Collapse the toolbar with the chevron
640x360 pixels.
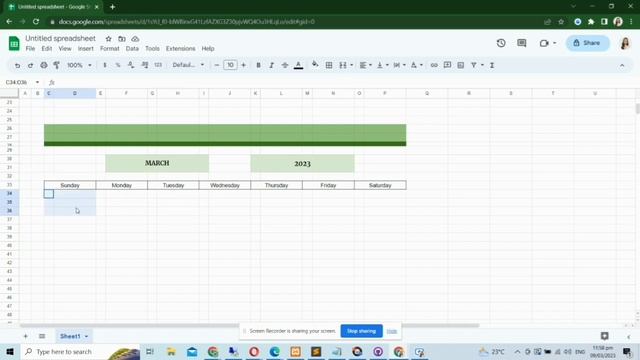coord(622,65)
